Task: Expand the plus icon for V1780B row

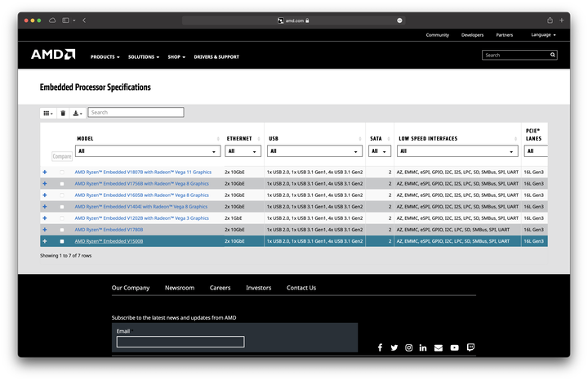Action: tap(45, 230)
